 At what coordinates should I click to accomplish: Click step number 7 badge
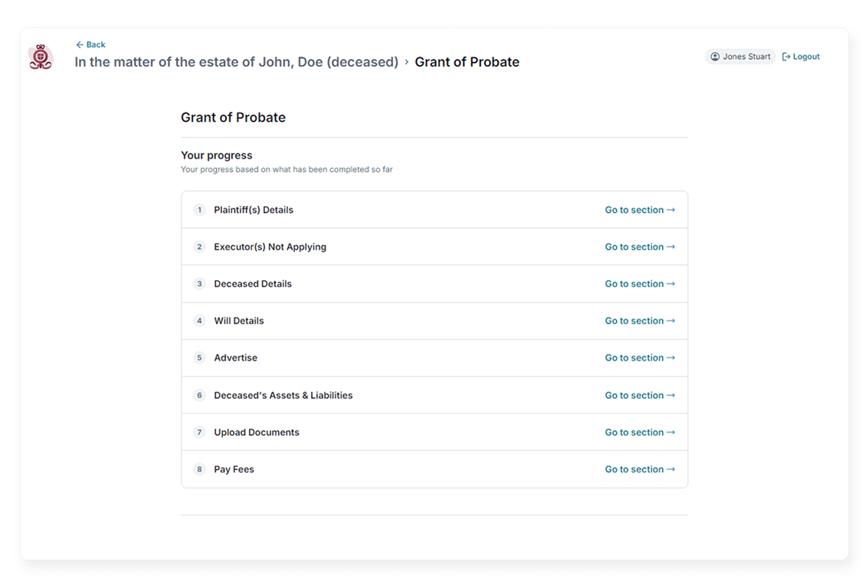click(x=199, y=433)
